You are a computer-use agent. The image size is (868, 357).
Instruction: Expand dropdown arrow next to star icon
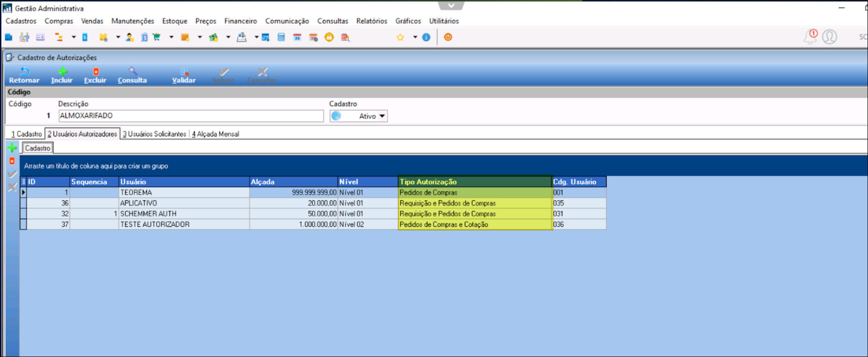coord(415,37)
